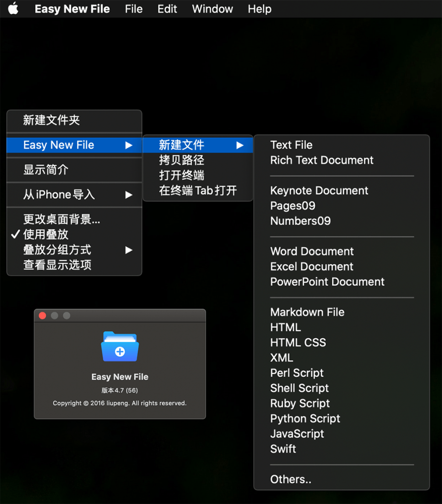Create a Keynote Document
The width and height of the screenshot is (442, 504).
tap(342, 190)
